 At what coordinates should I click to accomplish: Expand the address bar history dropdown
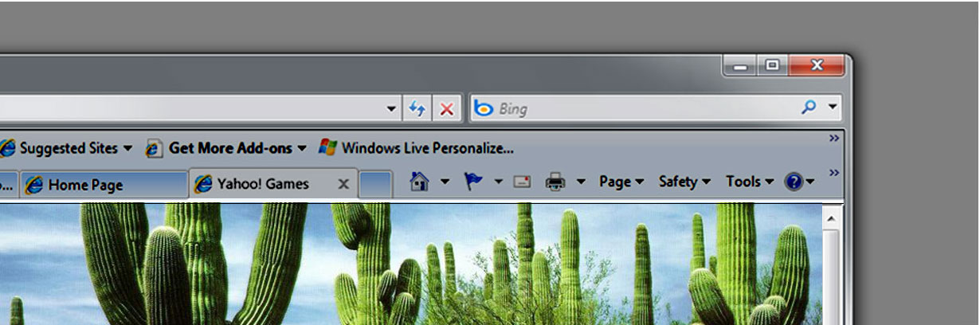pos(391,108)
